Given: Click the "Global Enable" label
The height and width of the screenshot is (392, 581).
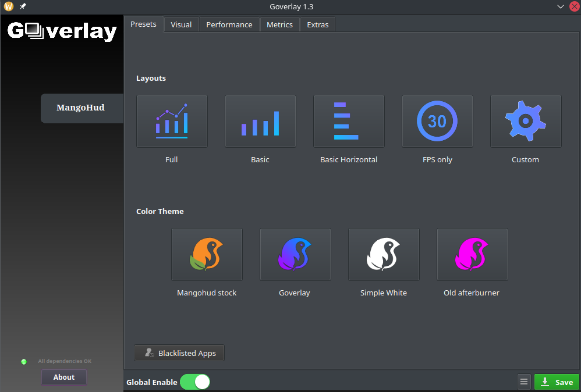Looking at the screenshot, I should (x=152, y=382).
